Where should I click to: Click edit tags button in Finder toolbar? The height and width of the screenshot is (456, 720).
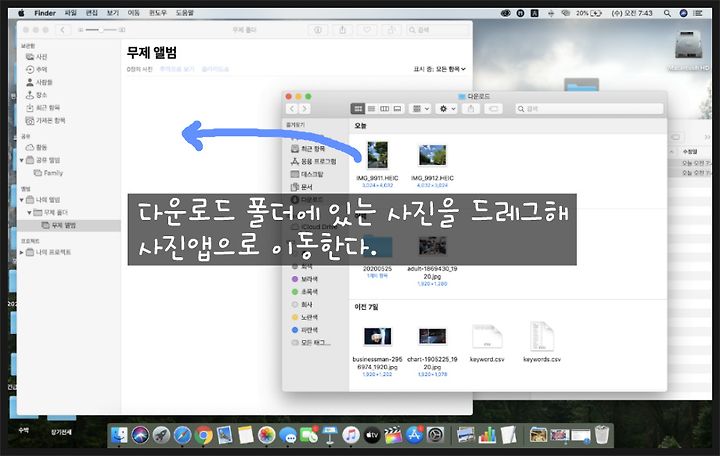[494, 109]
